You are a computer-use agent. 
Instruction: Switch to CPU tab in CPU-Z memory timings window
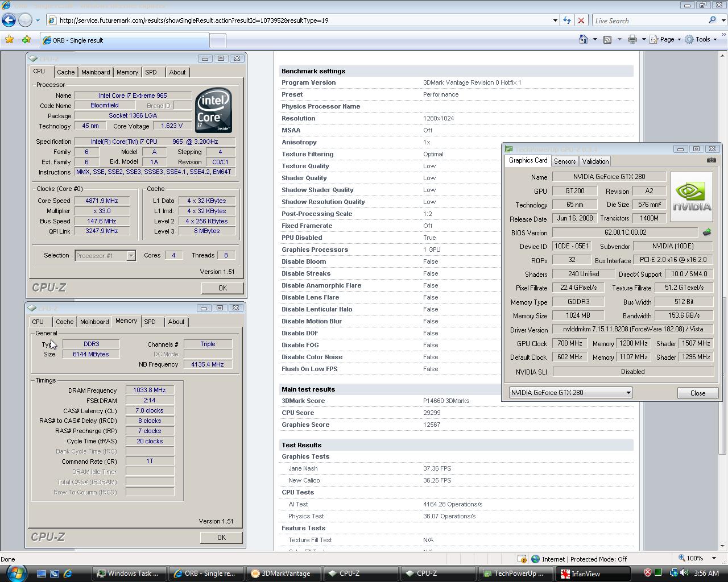(38, 322)
